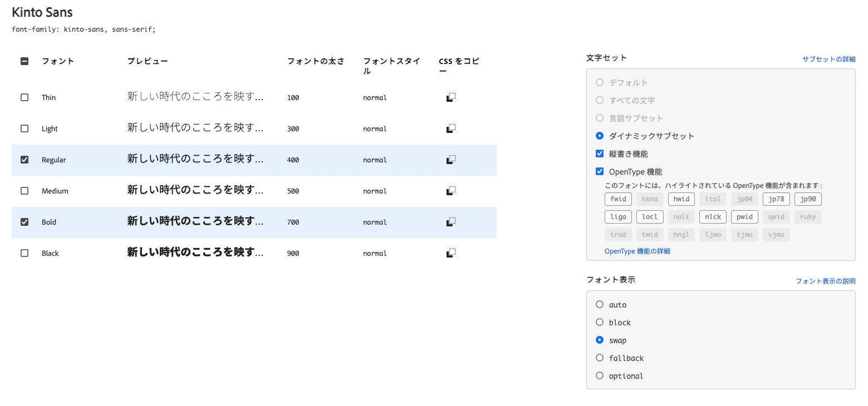Click the disabled twid feature tag
The image size is (868, 406).
pos(650,235)
